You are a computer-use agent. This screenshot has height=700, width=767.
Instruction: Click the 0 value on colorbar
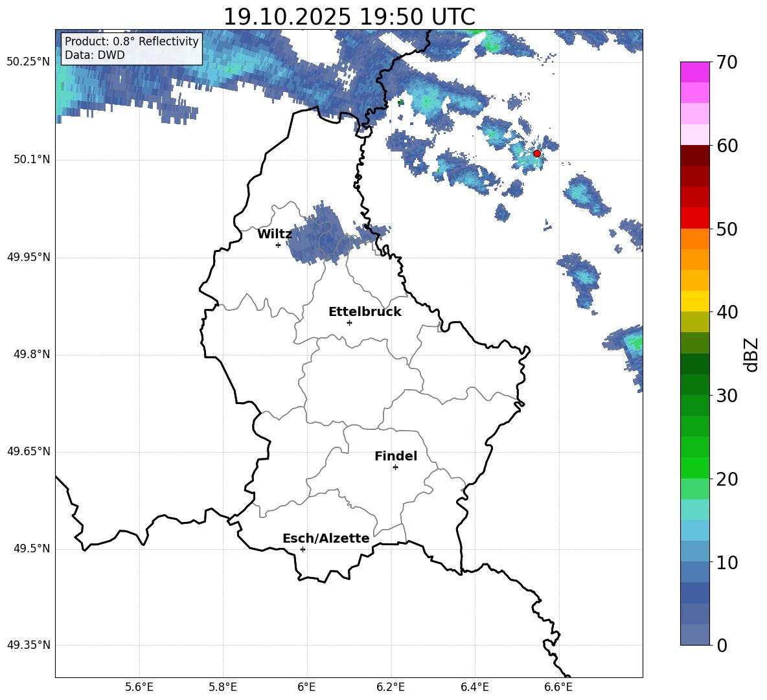coord(722,645)
